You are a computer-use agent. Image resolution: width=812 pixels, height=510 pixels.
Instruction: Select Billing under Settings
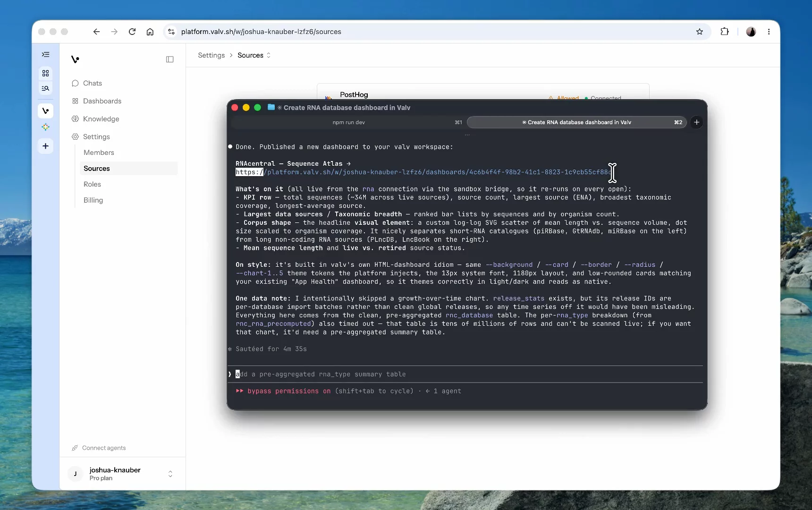tap(93, 200)
